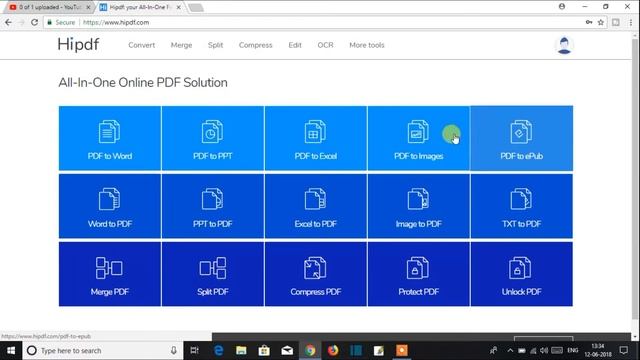Open Microsoft Store from taskbar
The height and width of the screenshot is (360, 640).
[x=264, y=351]
